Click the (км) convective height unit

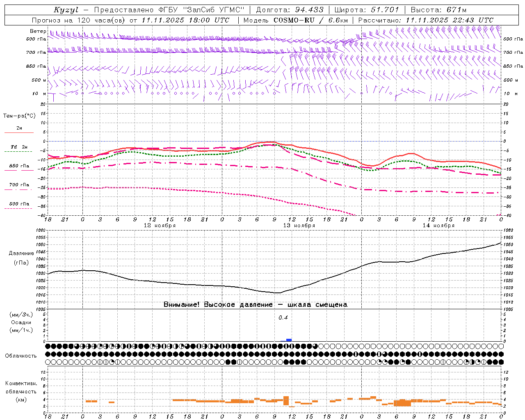click(21, 399)
